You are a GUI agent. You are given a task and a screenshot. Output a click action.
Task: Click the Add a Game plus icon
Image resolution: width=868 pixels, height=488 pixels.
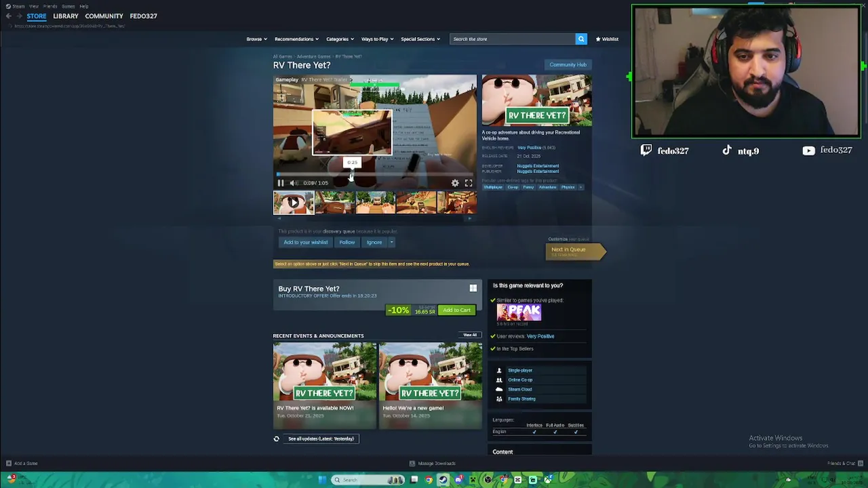tap(9, 464)
